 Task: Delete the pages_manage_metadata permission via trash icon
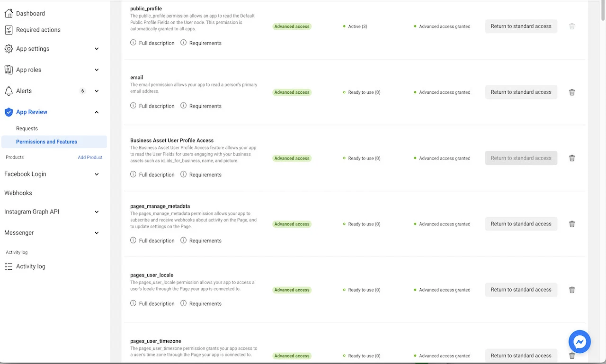(572, 224)
